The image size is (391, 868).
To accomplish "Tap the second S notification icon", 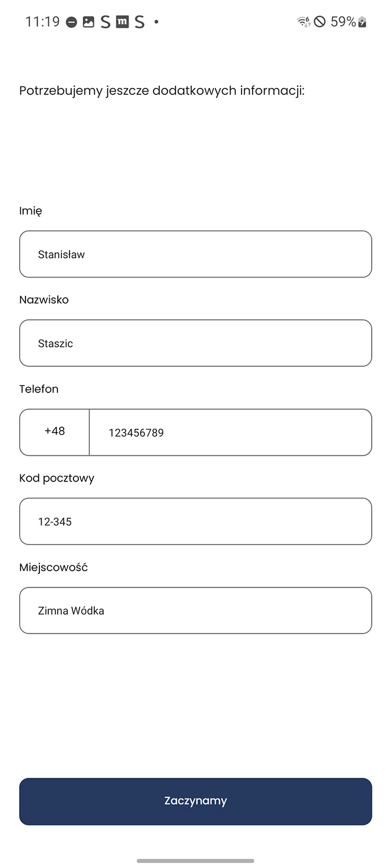I will [x=139, y=22].
